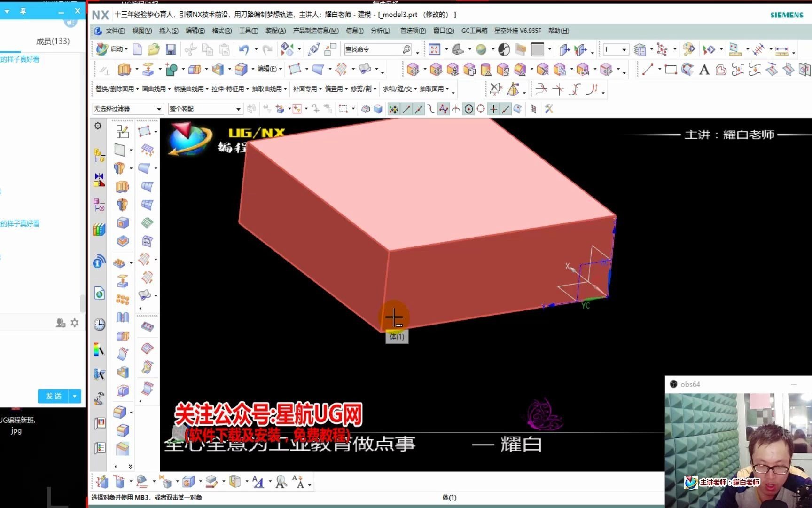Click the 发送 send button in the chat panel

[x=53, y=396]
